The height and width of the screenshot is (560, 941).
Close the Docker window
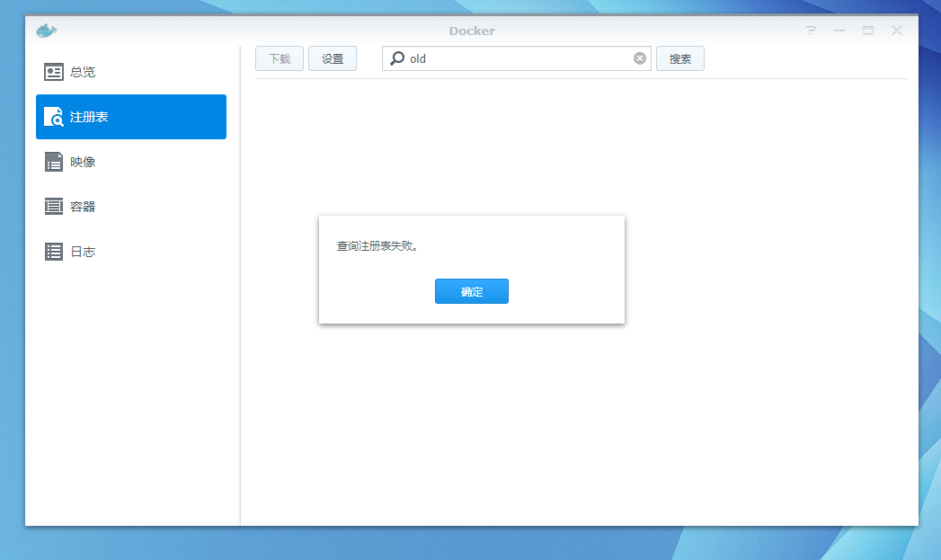click(x=897, y=30)
